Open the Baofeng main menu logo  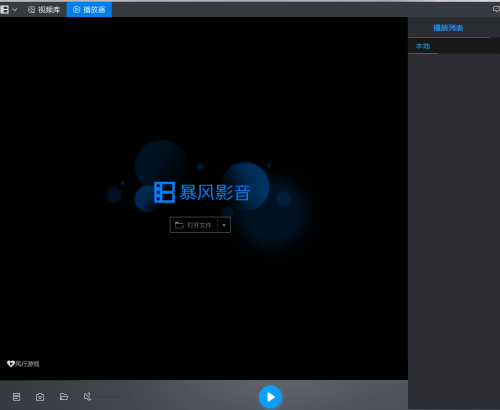point(4,10)
